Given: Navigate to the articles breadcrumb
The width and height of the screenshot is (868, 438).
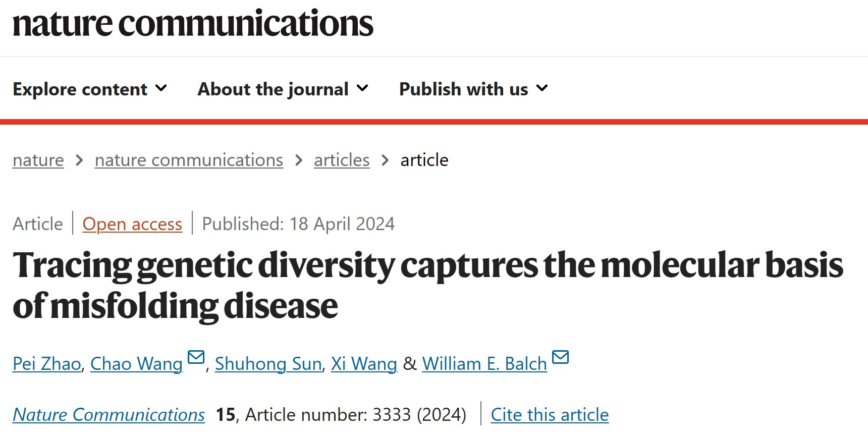Looking at the screenshot, I should pos(342,160).
